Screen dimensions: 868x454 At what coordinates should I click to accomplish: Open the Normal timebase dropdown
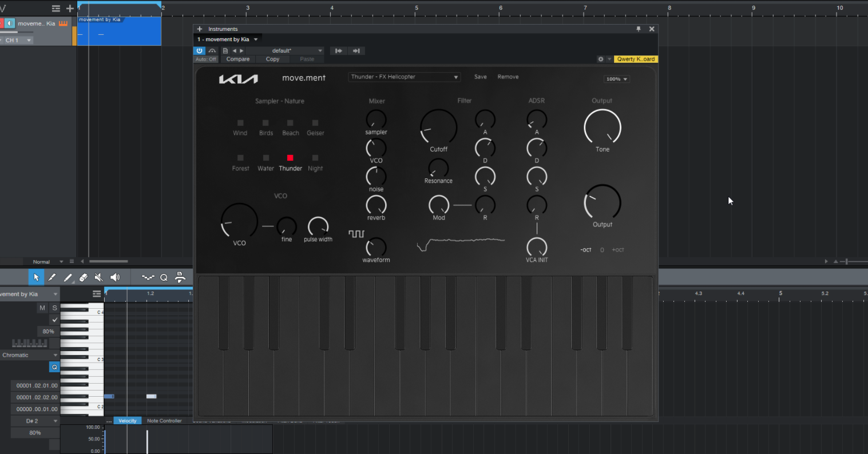[x=48, y=262]
